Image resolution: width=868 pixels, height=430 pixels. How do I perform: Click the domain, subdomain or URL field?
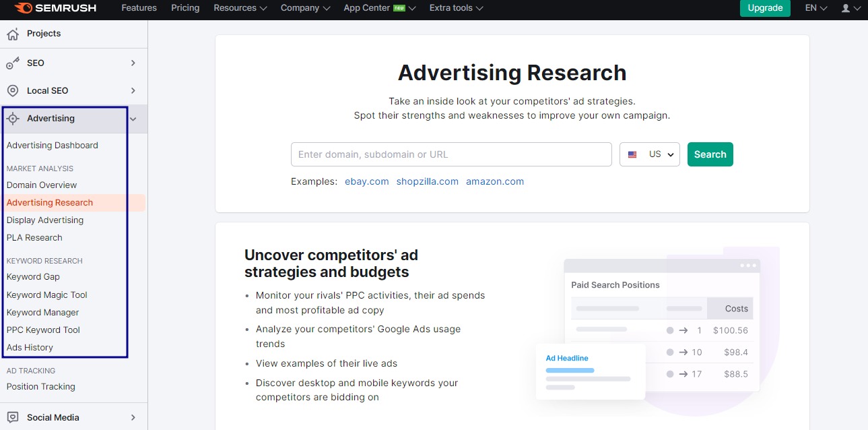451,154
